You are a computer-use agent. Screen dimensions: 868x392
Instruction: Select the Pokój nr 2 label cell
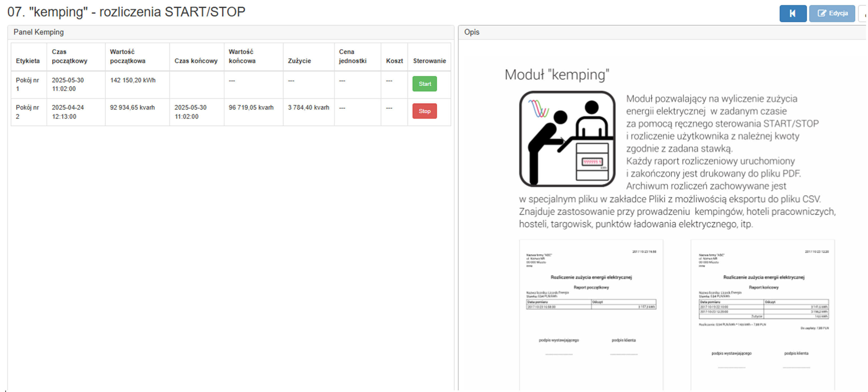29,112
